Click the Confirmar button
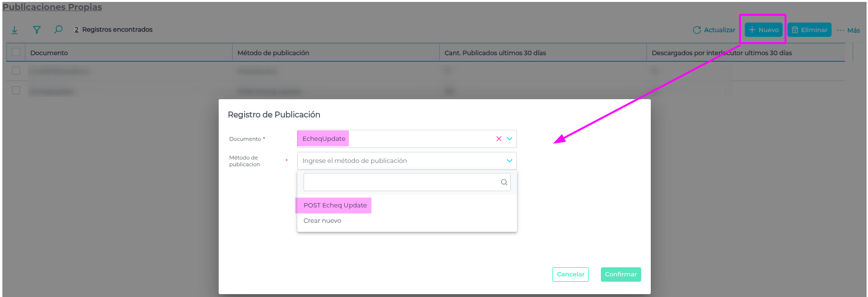Viewport: 868px width, 297px height. [621, 274]
